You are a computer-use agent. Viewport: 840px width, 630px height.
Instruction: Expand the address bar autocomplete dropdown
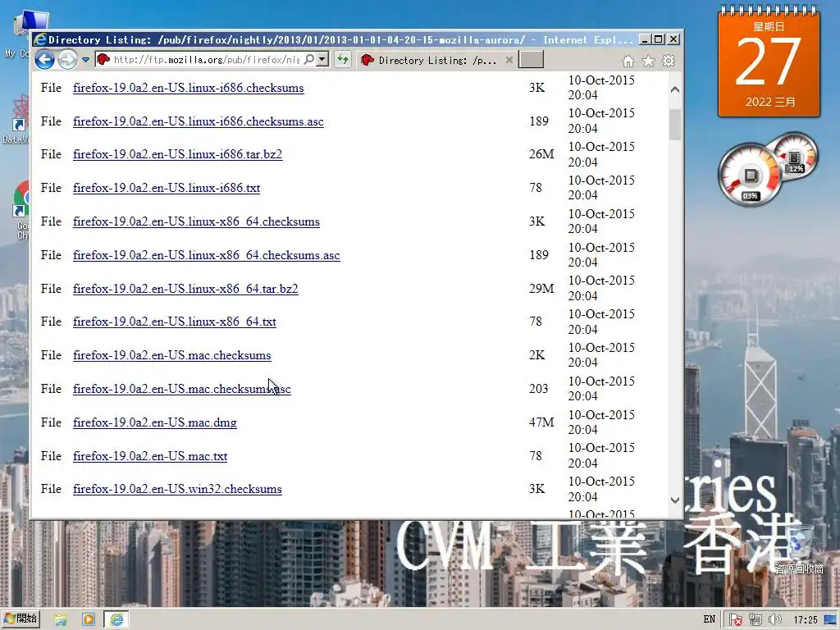[322, 59]
